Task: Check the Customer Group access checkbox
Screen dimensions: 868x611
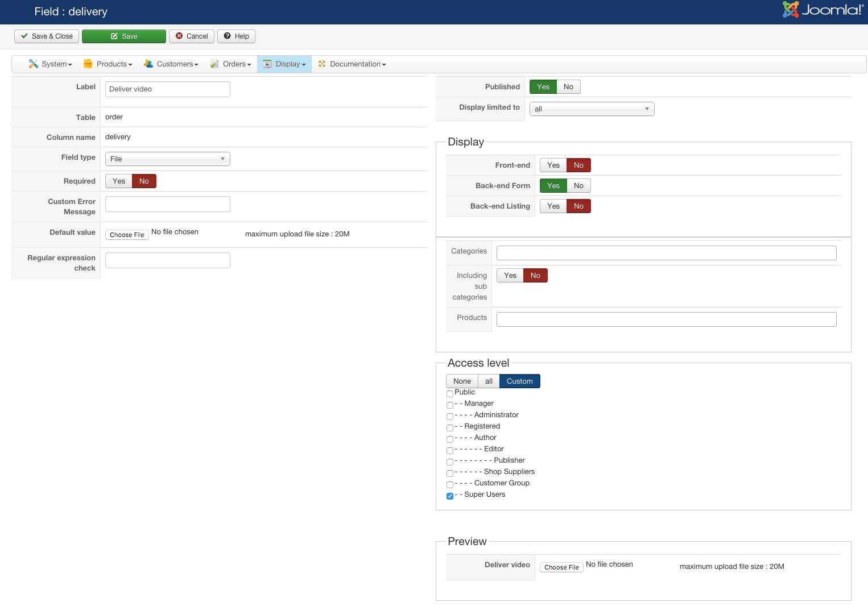Action: click(450, 485)
